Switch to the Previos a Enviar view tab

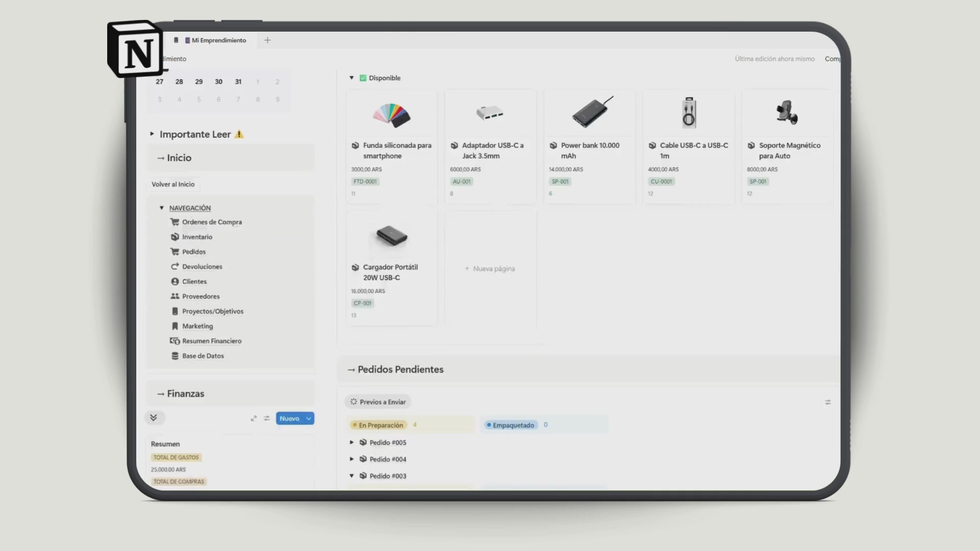click(378, 402)
